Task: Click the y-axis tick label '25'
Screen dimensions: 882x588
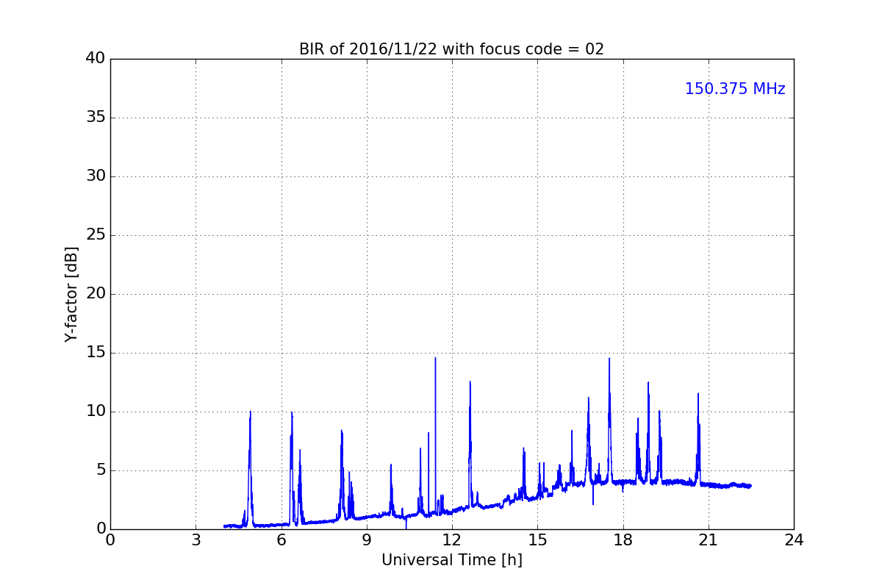Action: 96,235
